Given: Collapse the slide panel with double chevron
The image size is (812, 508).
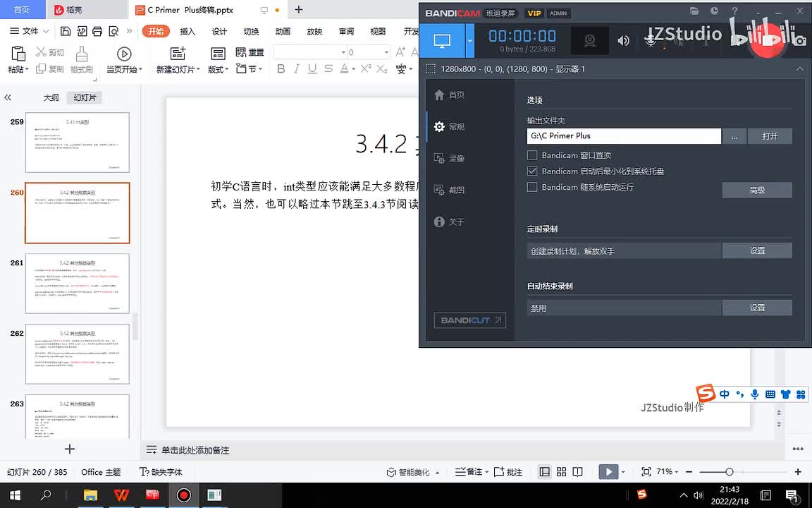Looking at the screenshot, I should [8, 97].
